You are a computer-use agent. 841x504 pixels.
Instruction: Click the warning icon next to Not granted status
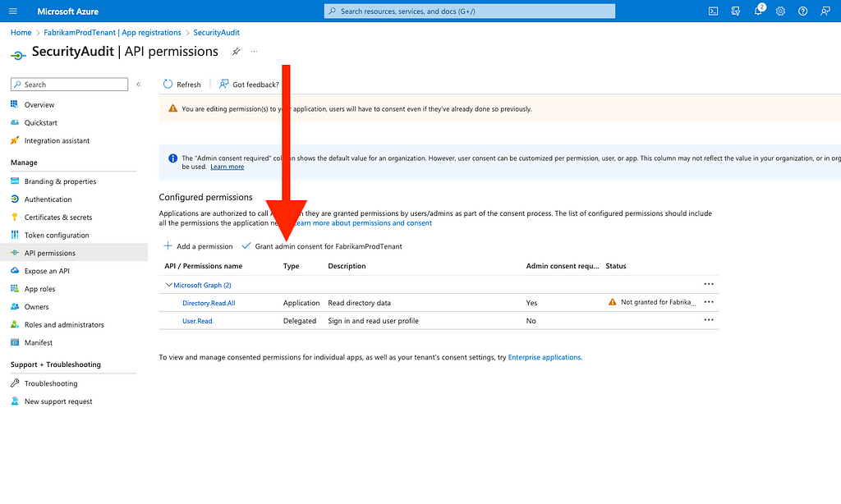tap(613, 302)
